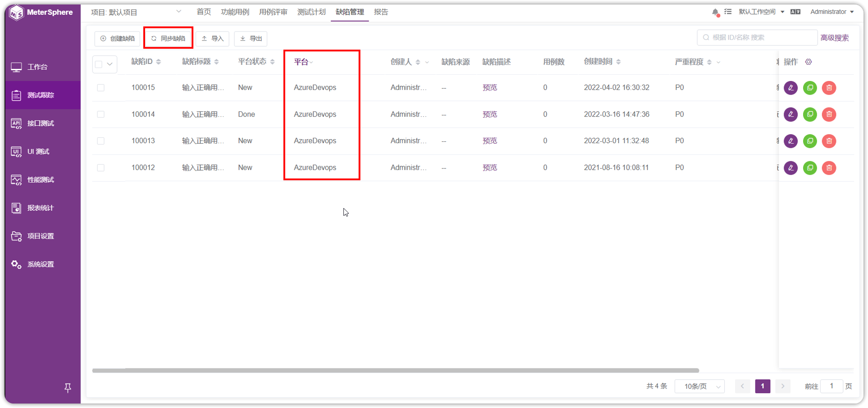Switch language with the translate icon
The width and height of the screenshot is (868, 408).
pos(795,12)
